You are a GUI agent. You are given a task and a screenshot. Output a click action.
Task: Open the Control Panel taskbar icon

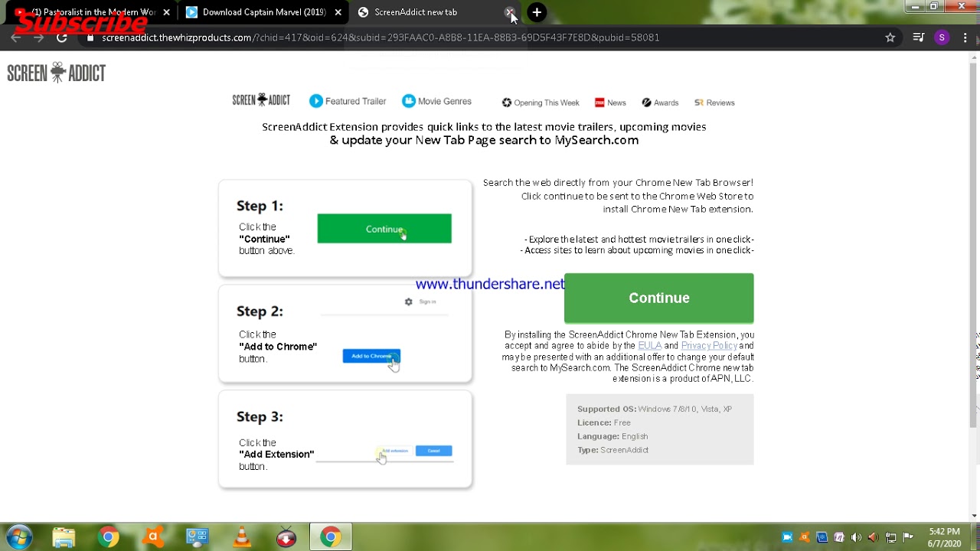click(198, 537)
